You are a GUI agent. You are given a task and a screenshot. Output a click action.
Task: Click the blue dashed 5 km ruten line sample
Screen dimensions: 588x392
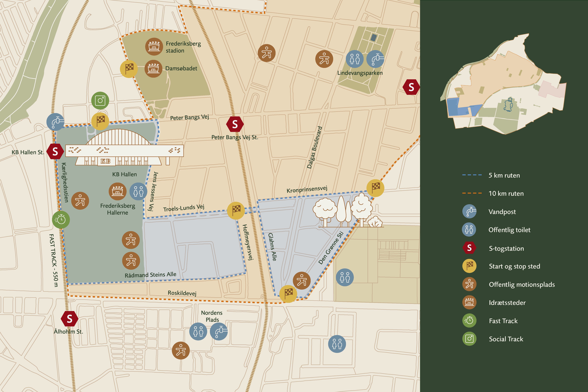pos(472,175)
